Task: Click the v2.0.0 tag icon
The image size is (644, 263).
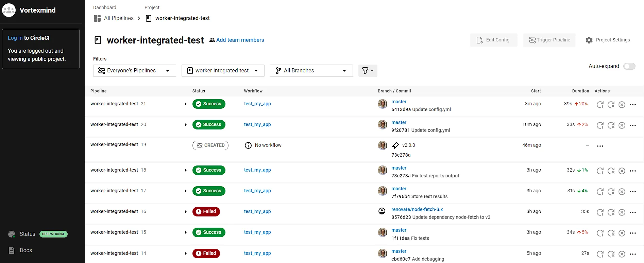Action: [x=395, y=145]
